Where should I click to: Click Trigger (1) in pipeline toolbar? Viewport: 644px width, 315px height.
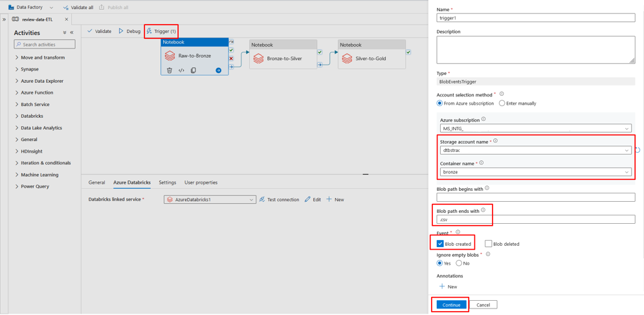(x=161, y=31)
